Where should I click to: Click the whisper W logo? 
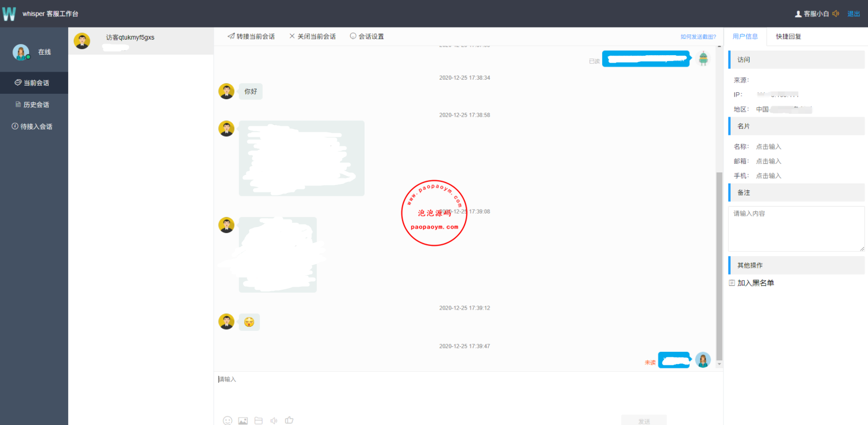point(9,14)
